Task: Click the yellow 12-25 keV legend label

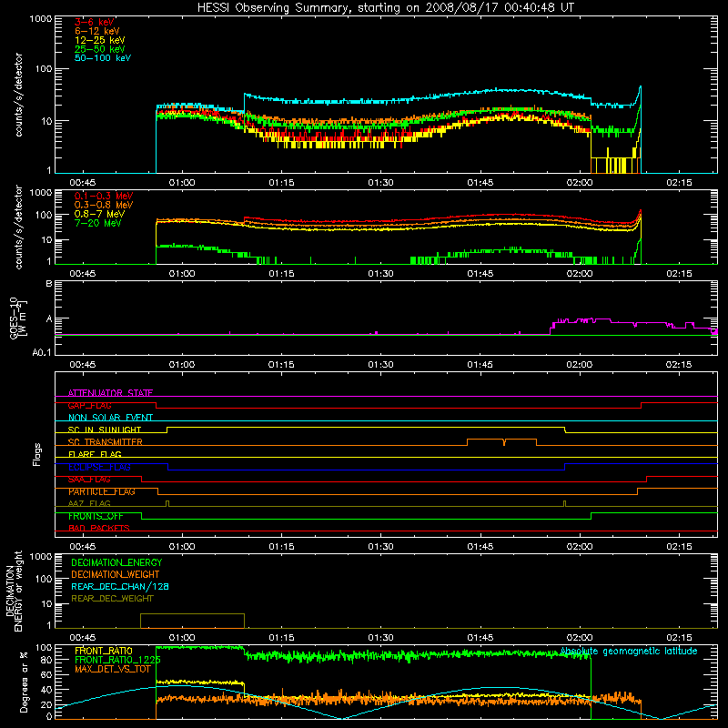Action: pos(99,40)
